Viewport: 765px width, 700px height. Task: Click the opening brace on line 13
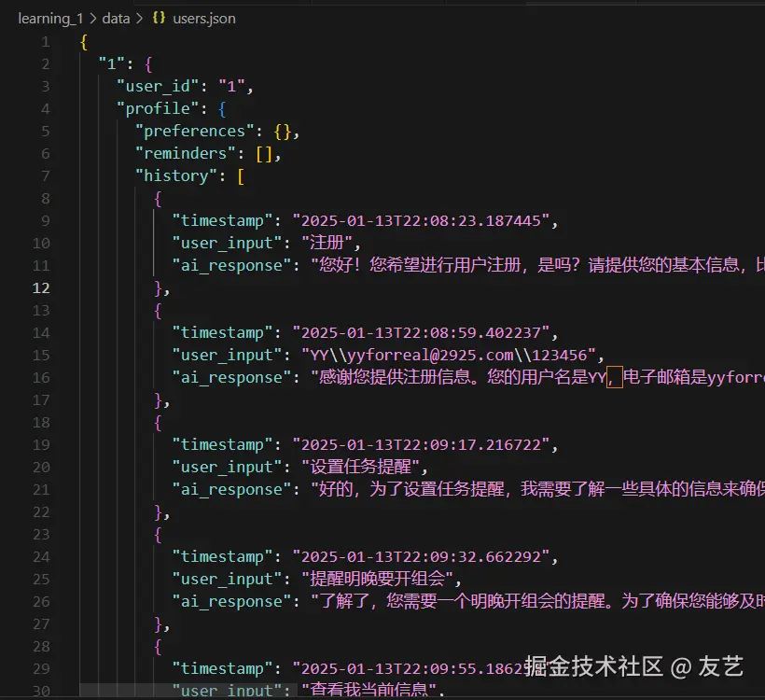click(x=158, y=311)
